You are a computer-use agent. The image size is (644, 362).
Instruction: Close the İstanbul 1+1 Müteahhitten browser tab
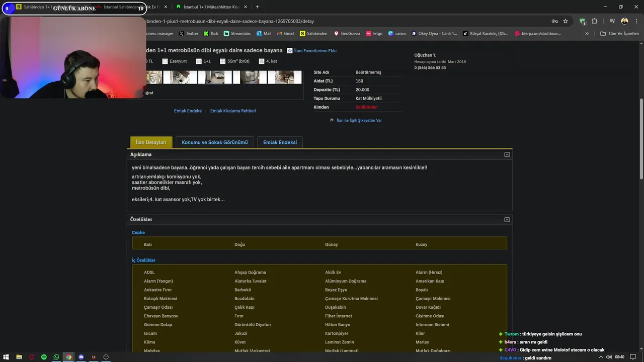click(245, 7)
